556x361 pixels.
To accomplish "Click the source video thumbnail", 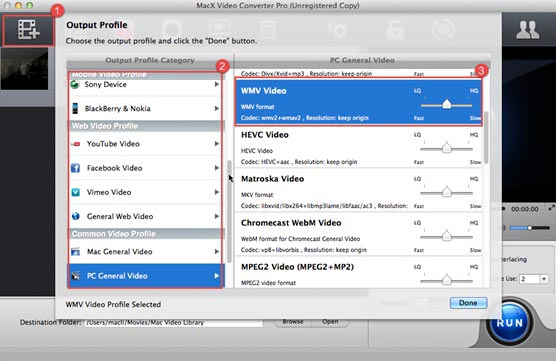I will pyautogui.click(x=24, y=69).
